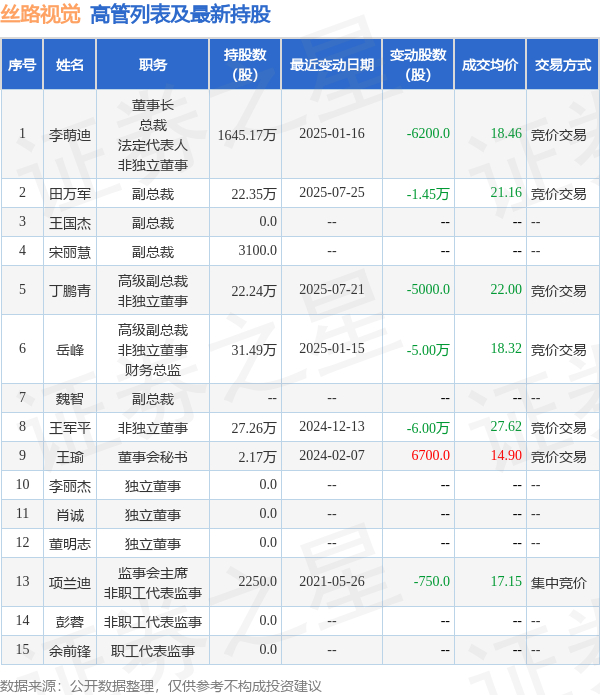Select the name 余前锋
The height and width of the screenshot is (695, 600).
(70, 651)
